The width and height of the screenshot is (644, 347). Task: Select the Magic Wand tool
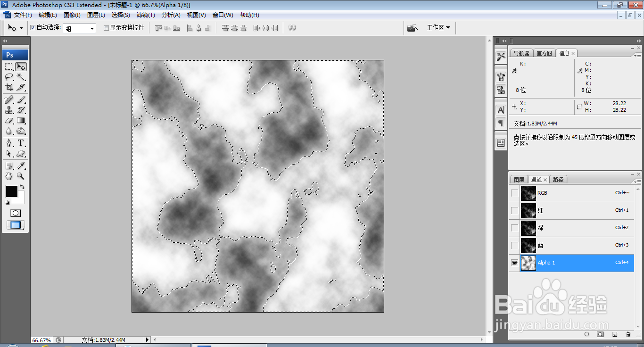21,77
